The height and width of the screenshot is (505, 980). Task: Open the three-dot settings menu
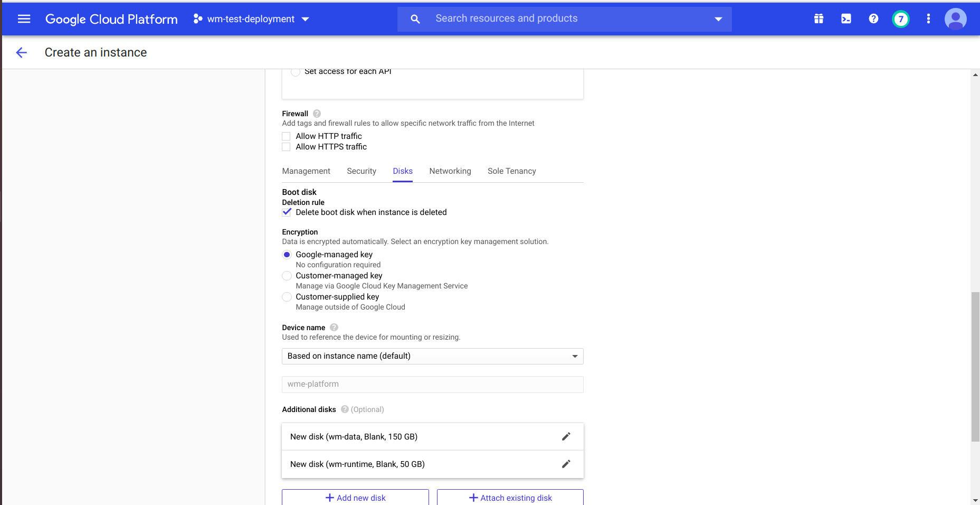[x=928, y=19]
